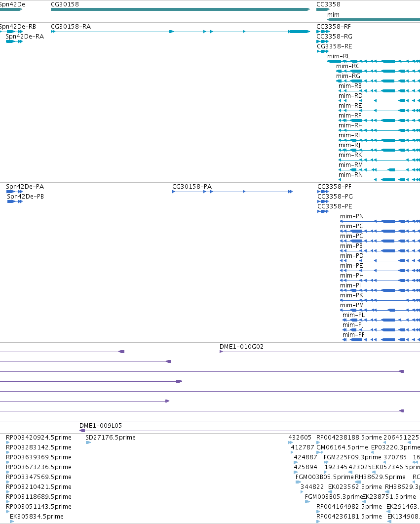Select the DME1-009L05 clone label

pyautogui.click(x=101, y=425)
